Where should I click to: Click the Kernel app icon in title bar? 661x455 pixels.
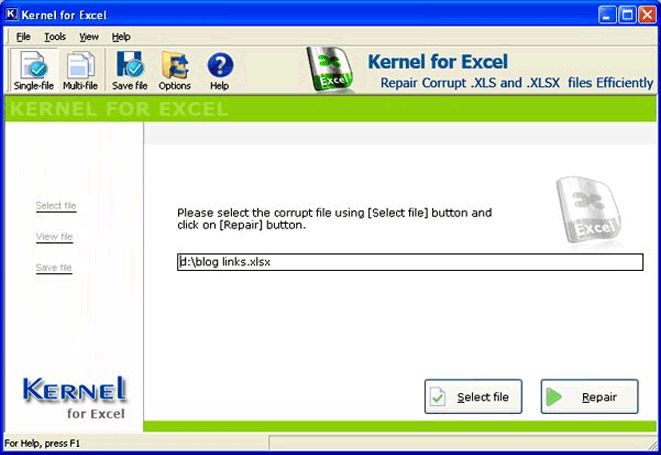click(x=13, y=14)
